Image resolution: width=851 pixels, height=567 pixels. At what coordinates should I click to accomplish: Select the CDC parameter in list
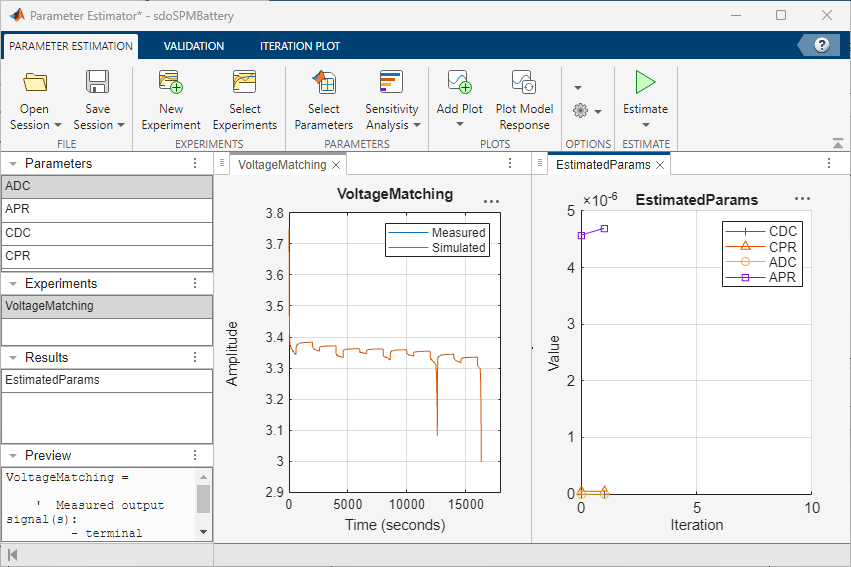pyautogui.click(x=106, y=233)
